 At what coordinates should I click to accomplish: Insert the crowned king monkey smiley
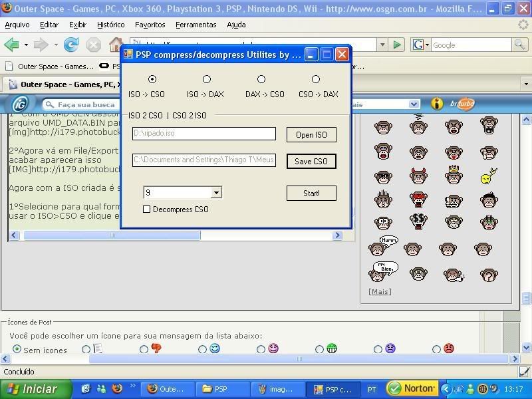pos(454,175)
